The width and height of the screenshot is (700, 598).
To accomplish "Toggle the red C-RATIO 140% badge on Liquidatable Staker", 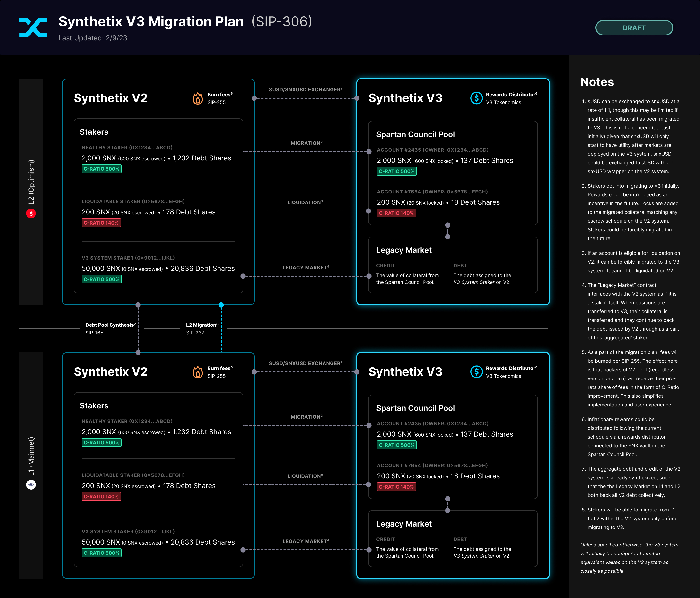I will (101, 223).
